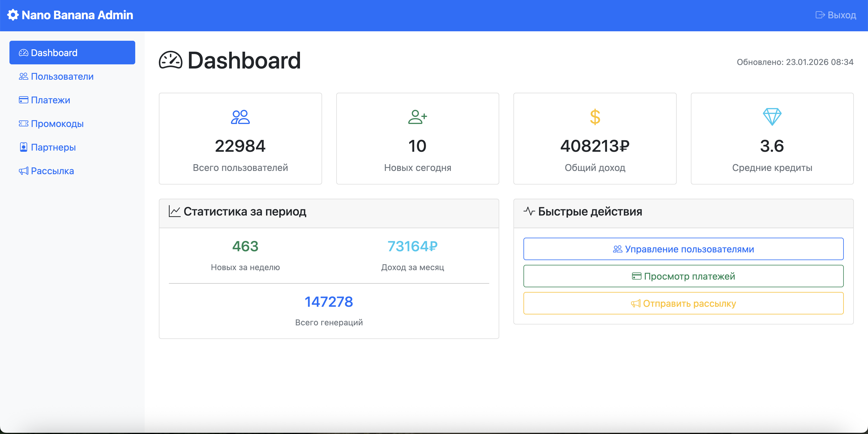Click the user-plus icon on Новых сегодня card
868x434 pixels.
coord(417,117)
